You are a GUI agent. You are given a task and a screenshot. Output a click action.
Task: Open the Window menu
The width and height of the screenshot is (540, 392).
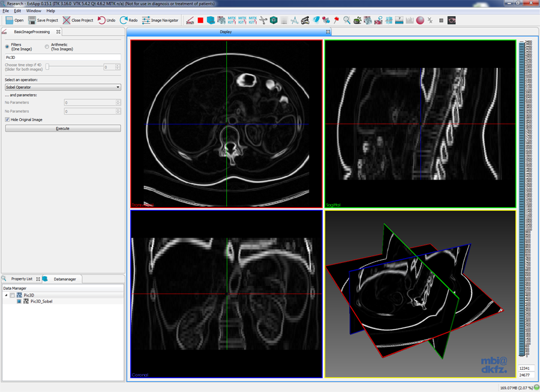(34, 11)
